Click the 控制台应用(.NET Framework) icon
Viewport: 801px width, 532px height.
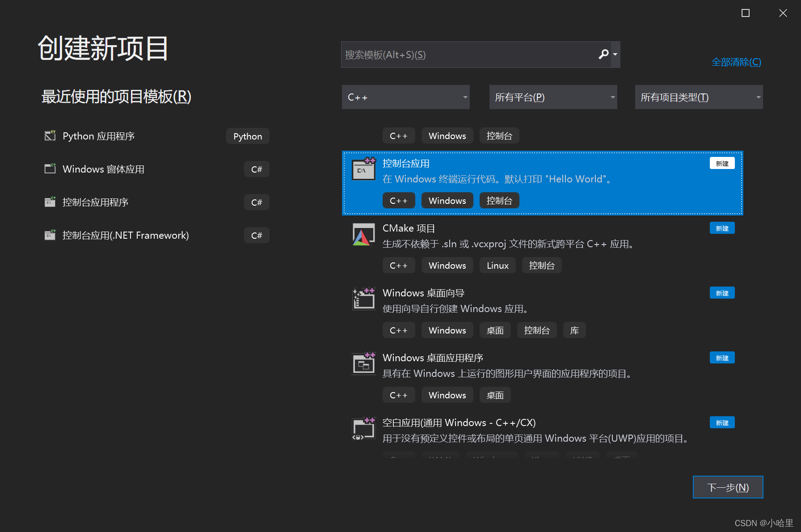[x=50, y=235]
